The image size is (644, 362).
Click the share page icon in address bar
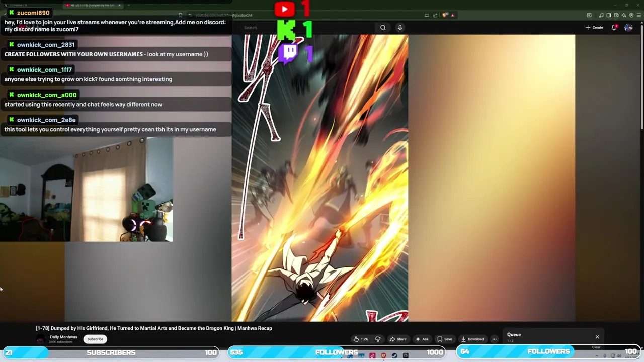coord(435,15)
